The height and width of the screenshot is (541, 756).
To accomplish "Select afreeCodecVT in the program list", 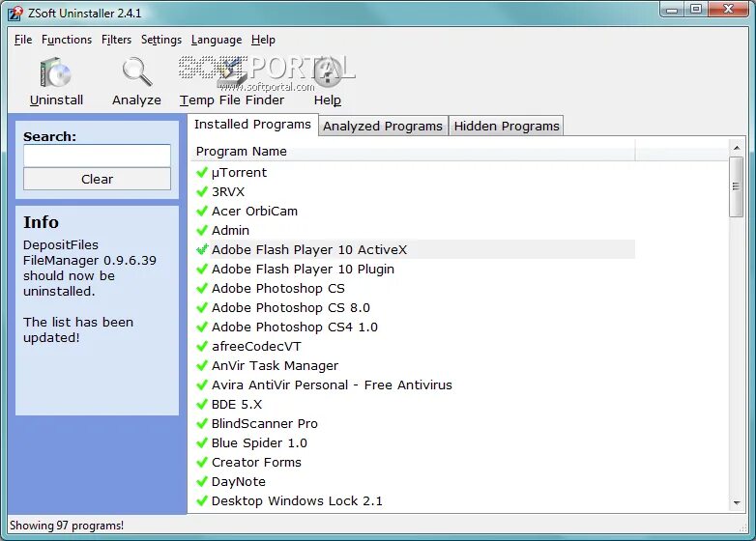I will [x=256, y=346].
